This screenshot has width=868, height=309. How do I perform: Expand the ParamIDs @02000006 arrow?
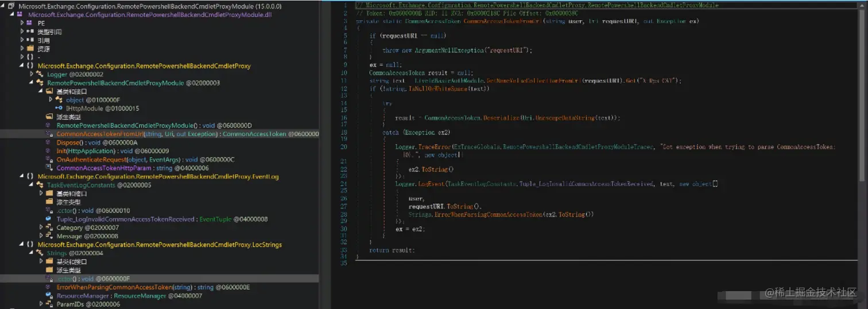click(x=41, y=304)
